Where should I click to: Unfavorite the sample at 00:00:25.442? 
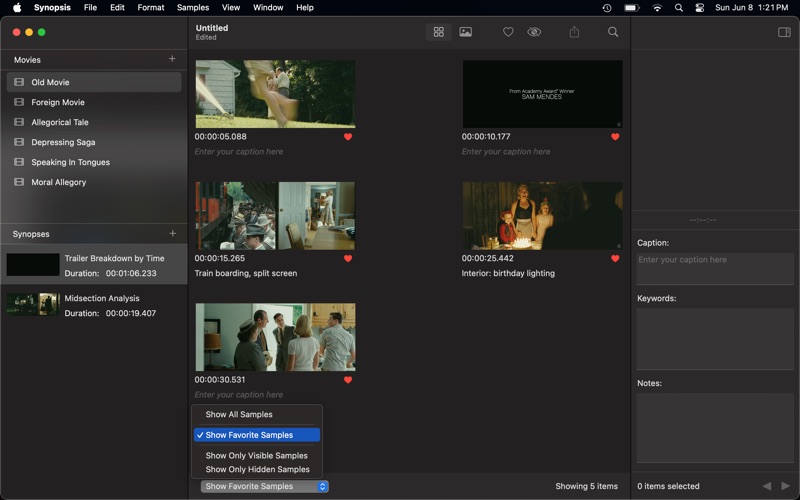tap(615, 258)
